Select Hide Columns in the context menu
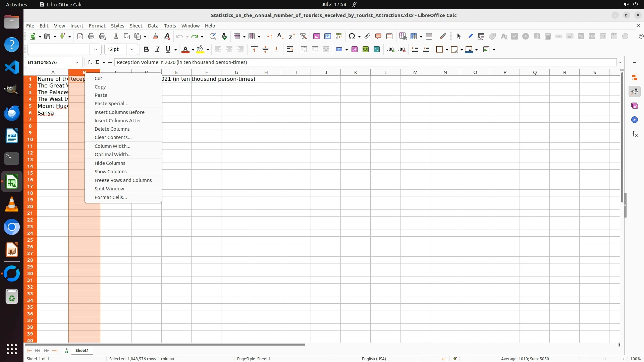644x362 pixels. pyautogui.click(x=110, y=163)
